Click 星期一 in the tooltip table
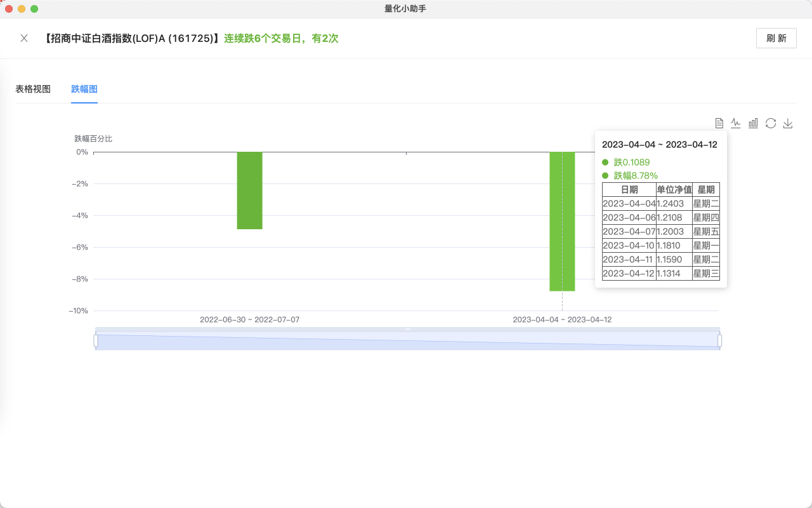 (x=706, y=246)
